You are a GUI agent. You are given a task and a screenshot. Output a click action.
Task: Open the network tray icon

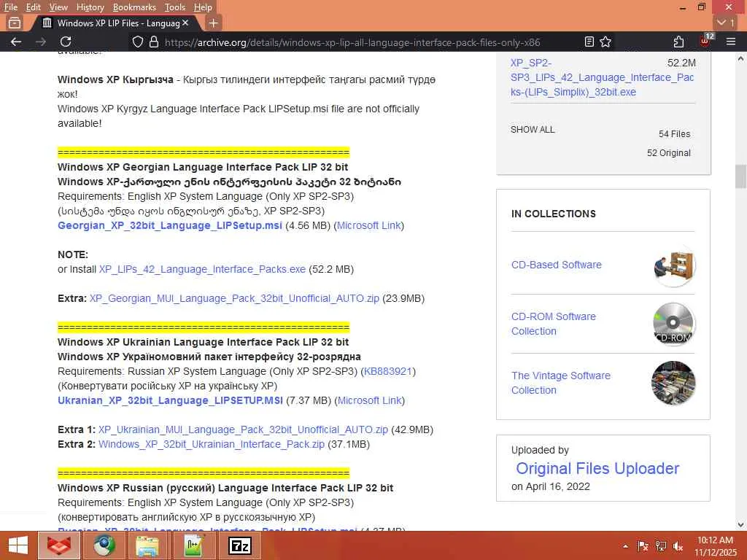click(x=660, y=546)
